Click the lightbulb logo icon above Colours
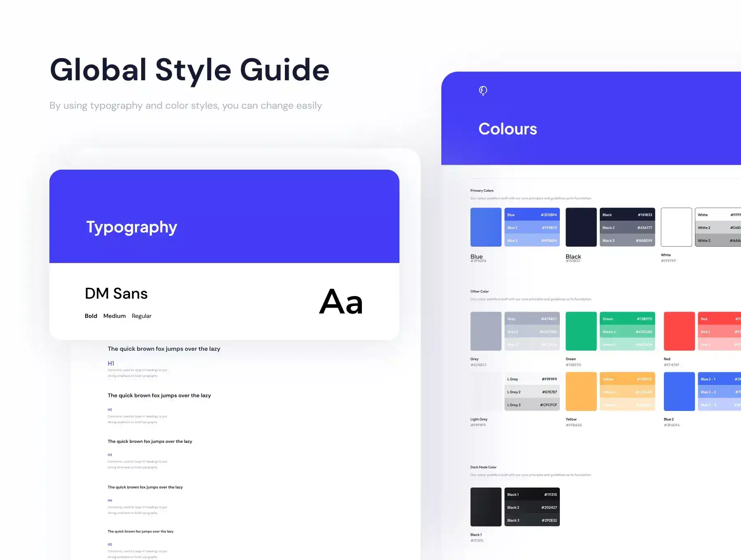Screen dimensions: 741x560 [483, 91]
